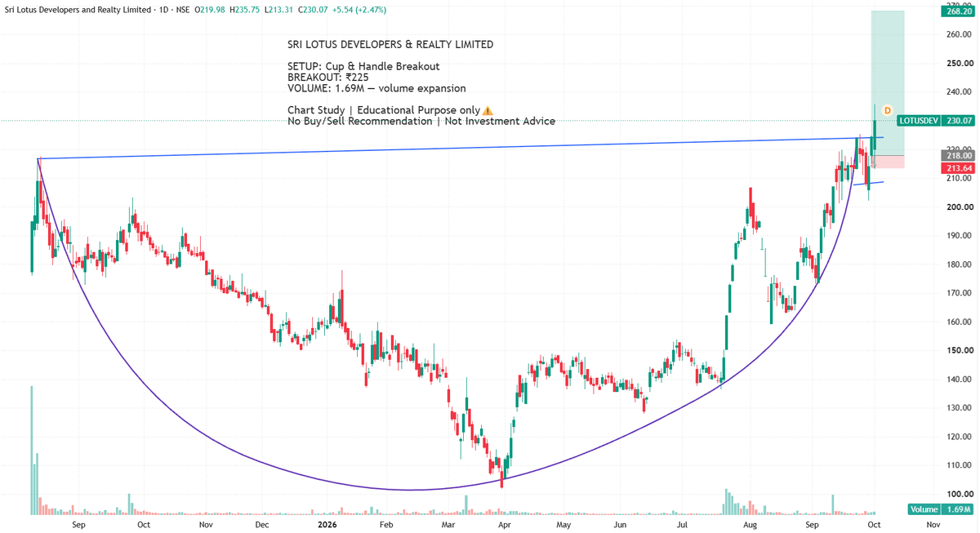
Task: Click the chart title Sri Lotus Developers and Realty Limited
Action: (x=78, y=10)
